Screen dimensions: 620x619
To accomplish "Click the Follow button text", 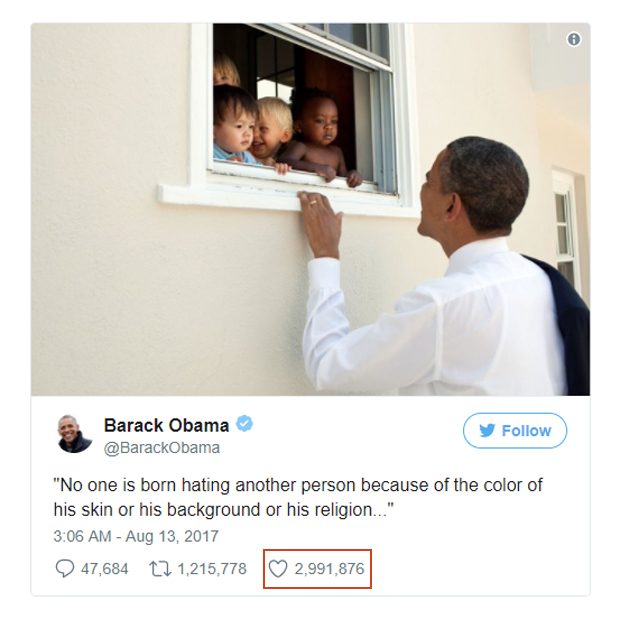I will point(526,431).
